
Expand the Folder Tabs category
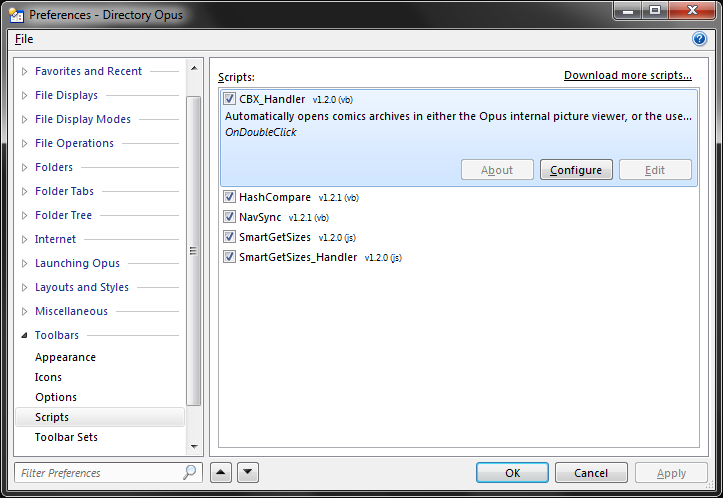(x=24, y=191)
